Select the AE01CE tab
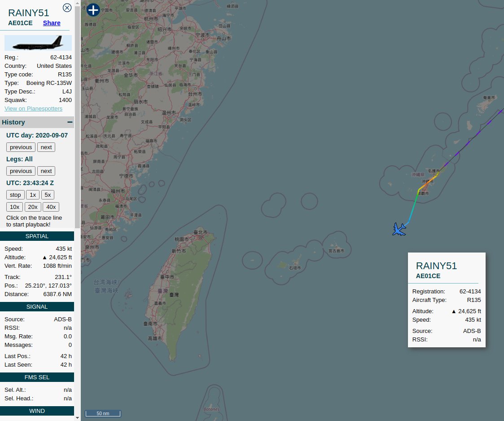Screen dimensions: 504x421 [x=20, y=23]
